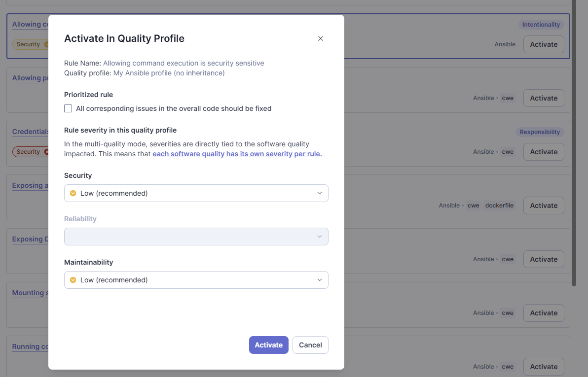Screen dimensions: 588x377
Task: Click the Intentionality badge
Action: tap(541, 24)
